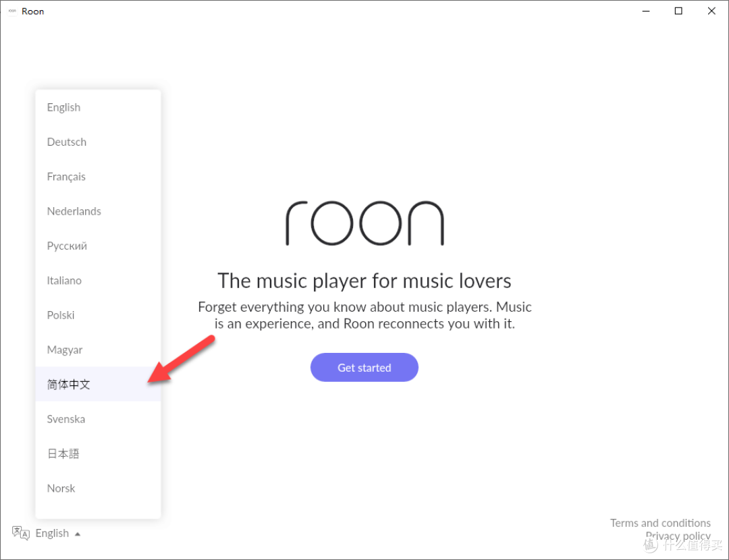Open the Terms and conditions link

click(x=660, y=523)
